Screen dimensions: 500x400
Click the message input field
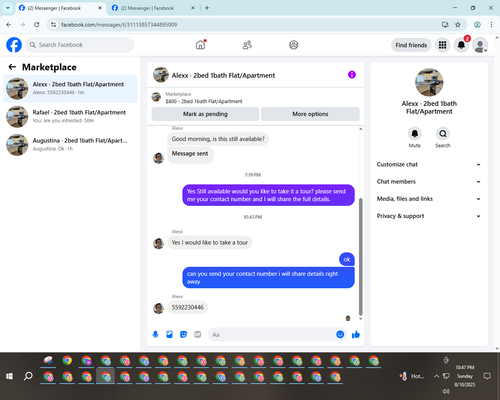point(272,334)
